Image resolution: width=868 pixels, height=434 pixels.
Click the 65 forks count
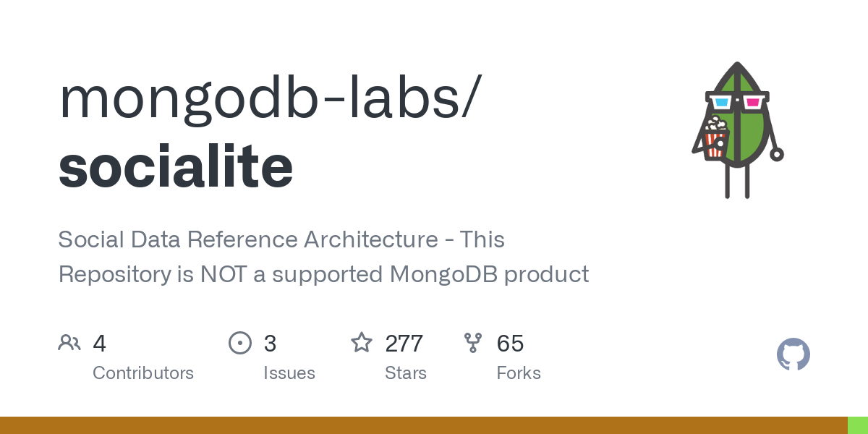(510, 343)
